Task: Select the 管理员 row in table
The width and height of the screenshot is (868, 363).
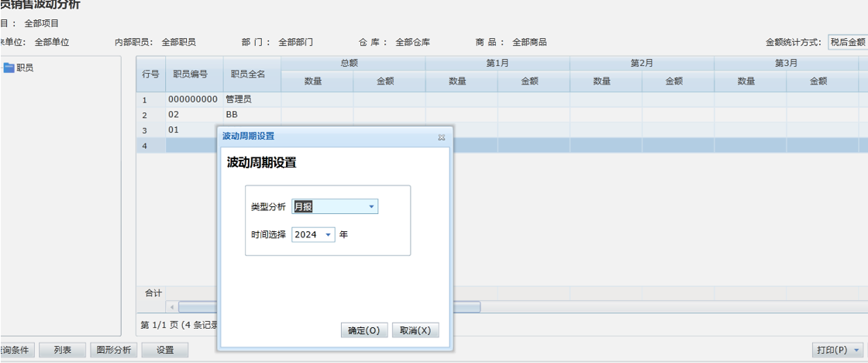Action: [238, 100]
